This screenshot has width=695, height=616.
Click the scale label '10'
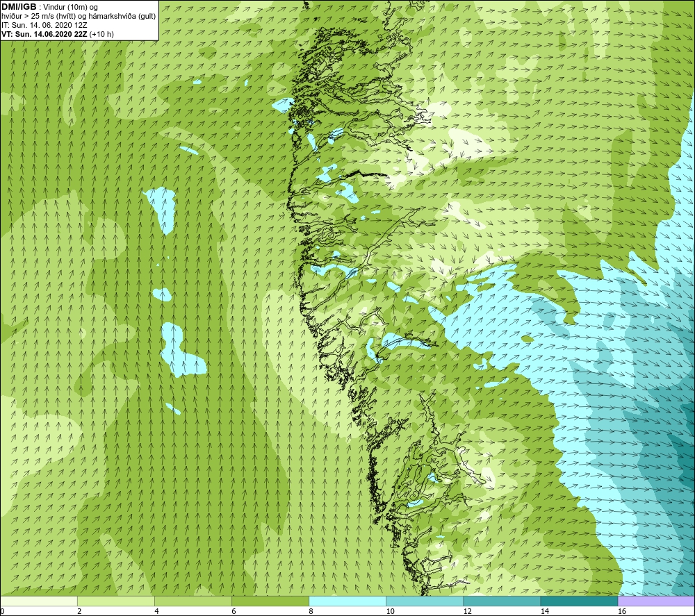click(390, 612)
